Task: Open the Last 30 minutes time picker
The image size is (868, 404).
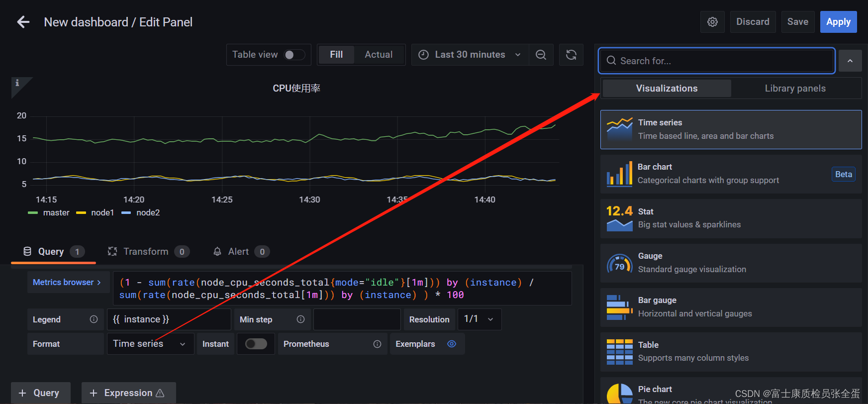Action: click(470, 55)
